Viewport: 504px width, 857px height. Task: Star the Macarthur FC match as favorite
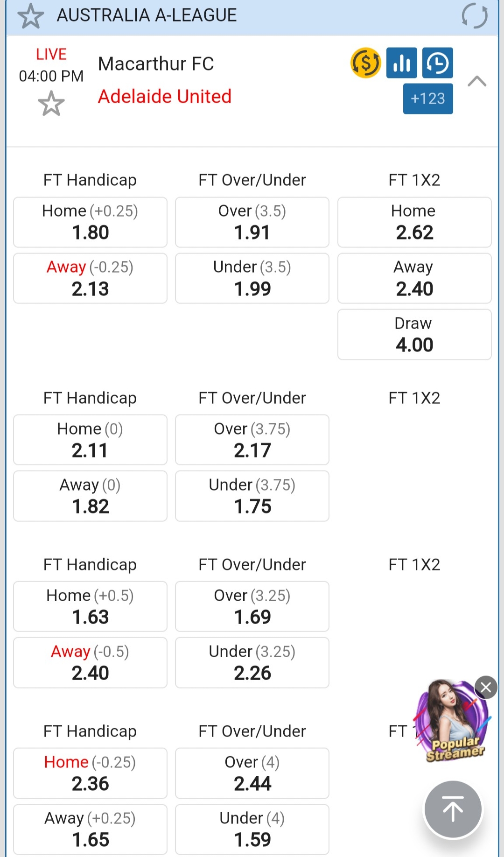pyautogui.click(x=51, y=104)
